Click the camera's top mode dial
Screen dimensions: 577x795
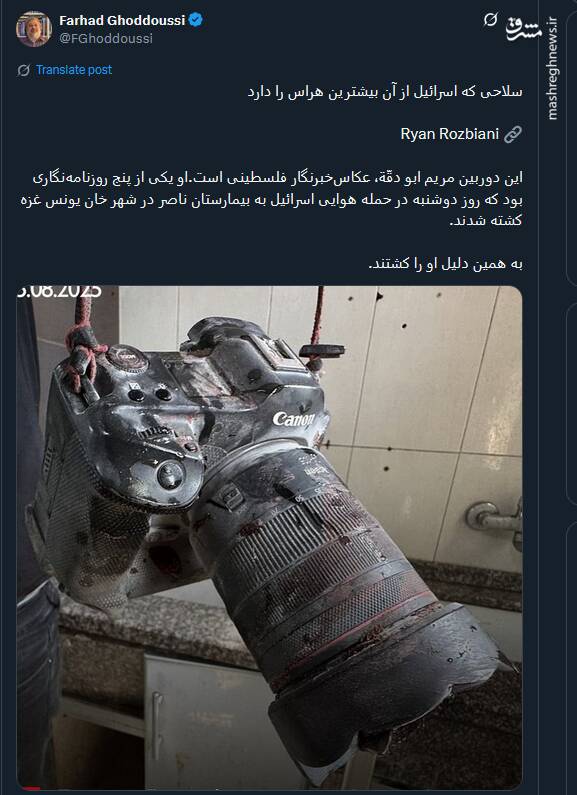pyautogui.click(x=127, y=358)
